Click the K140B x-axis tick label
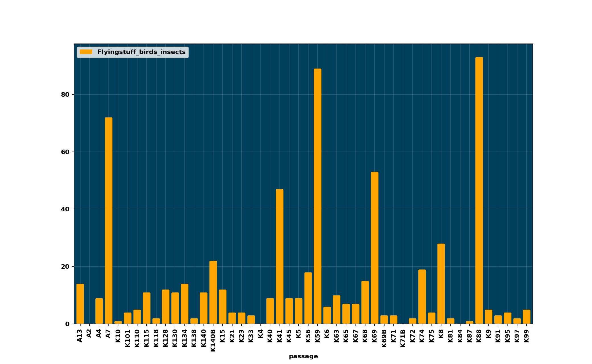Image resolution: width=592 pixels, height=364 pixels. 213,340
